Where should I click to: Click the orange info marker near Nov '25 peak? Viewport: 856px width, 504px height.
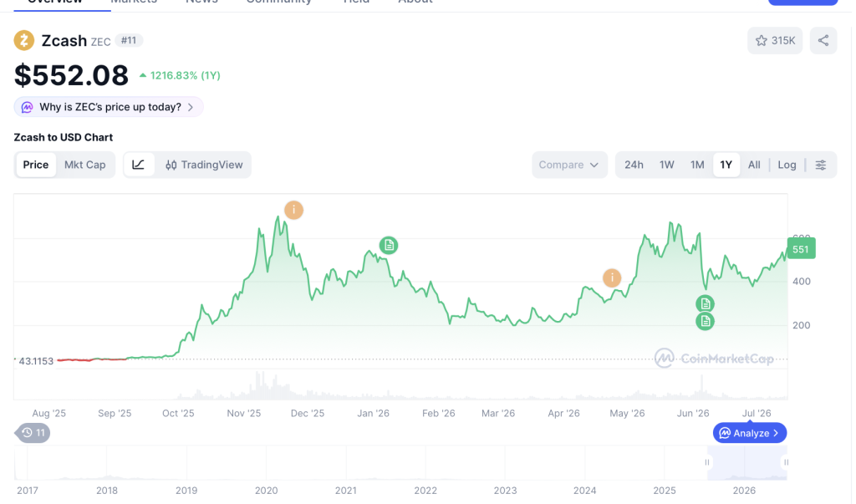point(293,210)
